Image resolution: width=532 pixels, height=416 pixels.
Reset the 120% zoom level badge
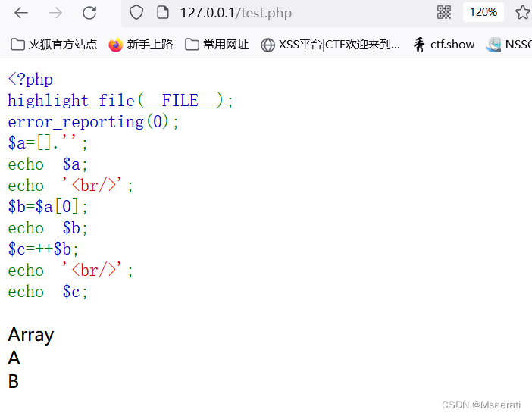pyautogui.click(x=483, y=12)
